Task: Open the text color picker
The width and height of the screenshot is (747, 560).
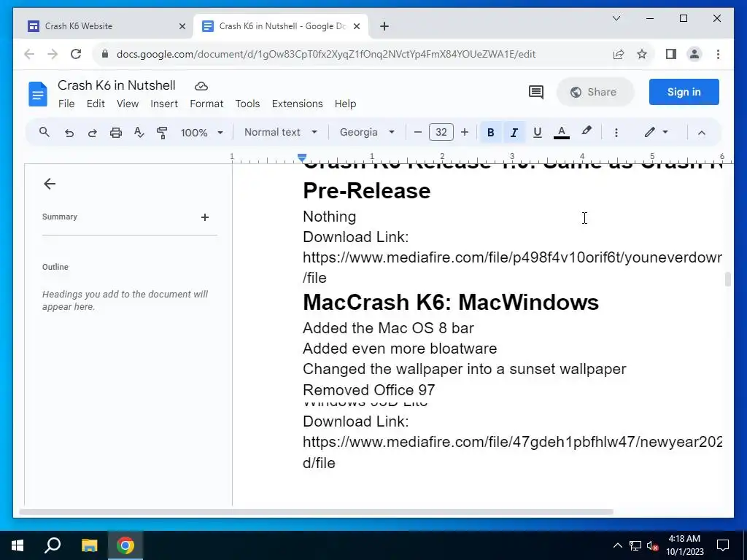Action: tap(562, 133)
